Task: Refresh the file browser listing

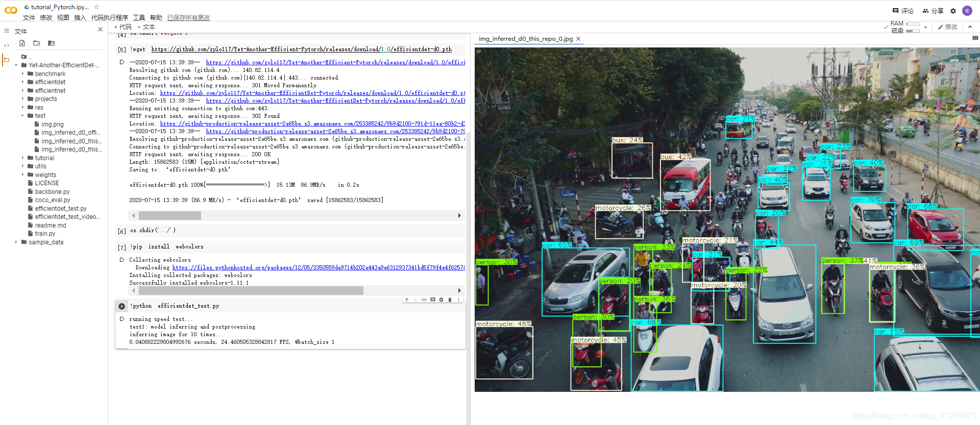Action: [37, 43]
